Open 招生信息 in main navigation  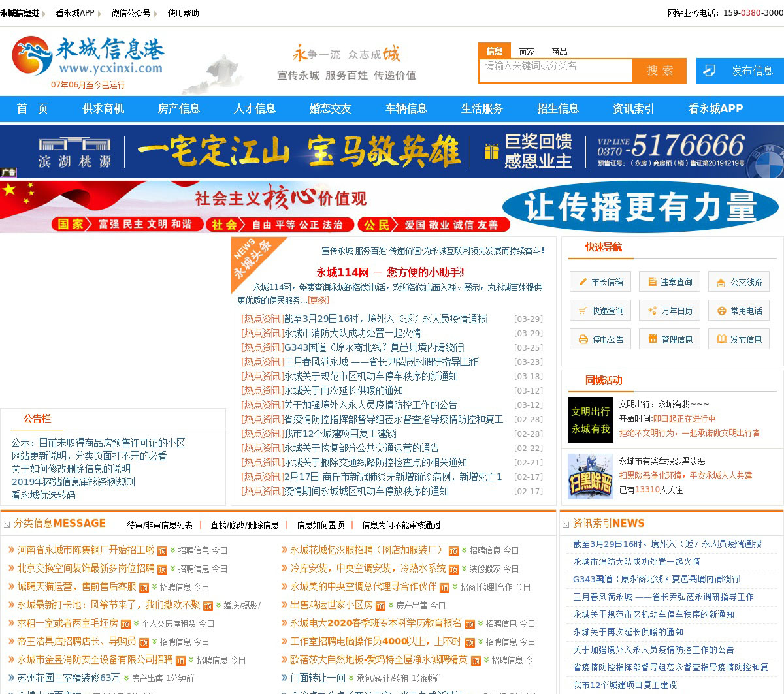(558, 109)
